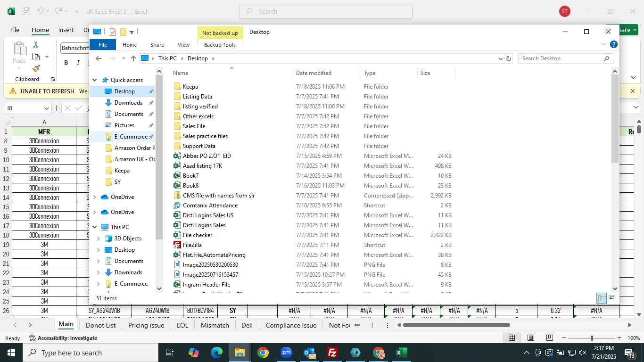The image size is (644, 362).
Task: Click the Task View taskbar icon
Action: click(170, 353)
